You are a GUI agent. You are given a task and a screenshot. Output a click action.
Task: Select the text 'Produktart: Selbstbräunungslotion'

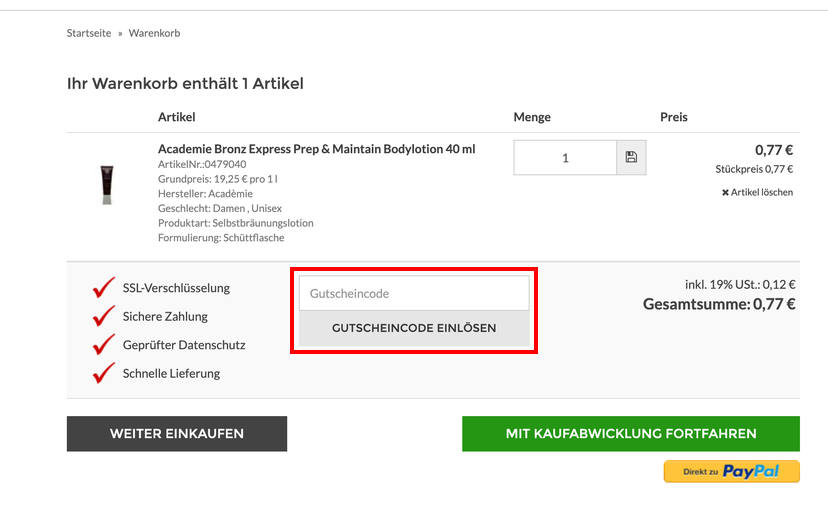[x=236, y=223]
